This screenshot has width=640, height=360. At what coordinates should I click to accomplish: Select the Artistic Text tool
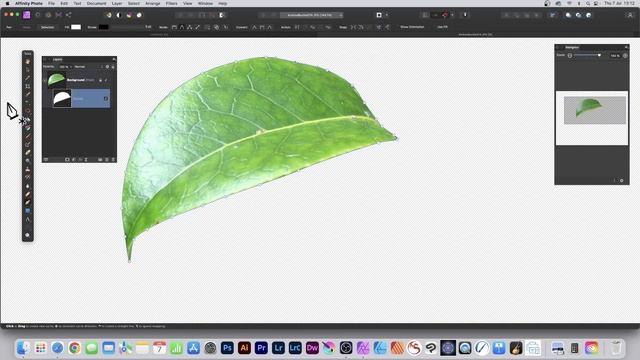28,220
